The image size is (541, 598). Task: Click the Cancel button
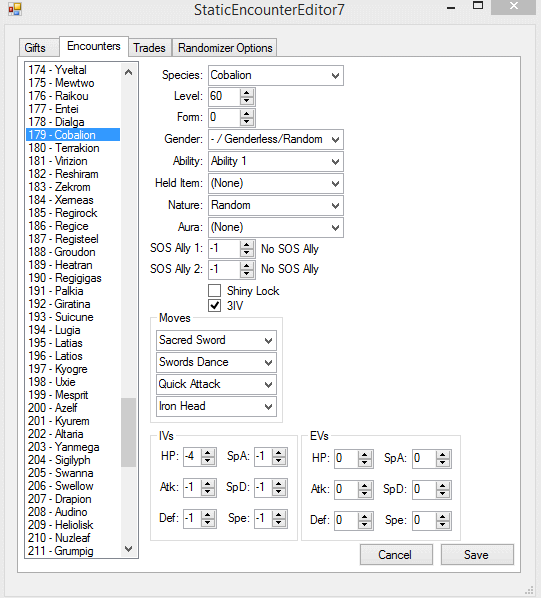[x=396, y=555]
